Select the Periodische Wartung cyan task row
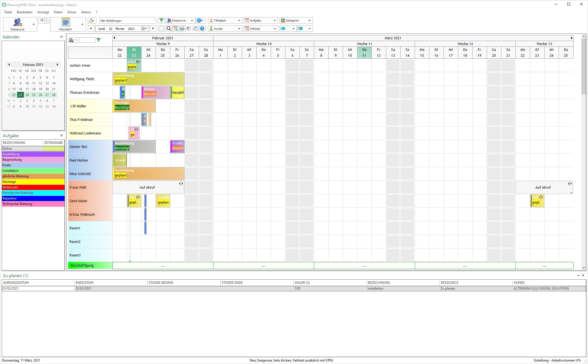 (33, 193)
